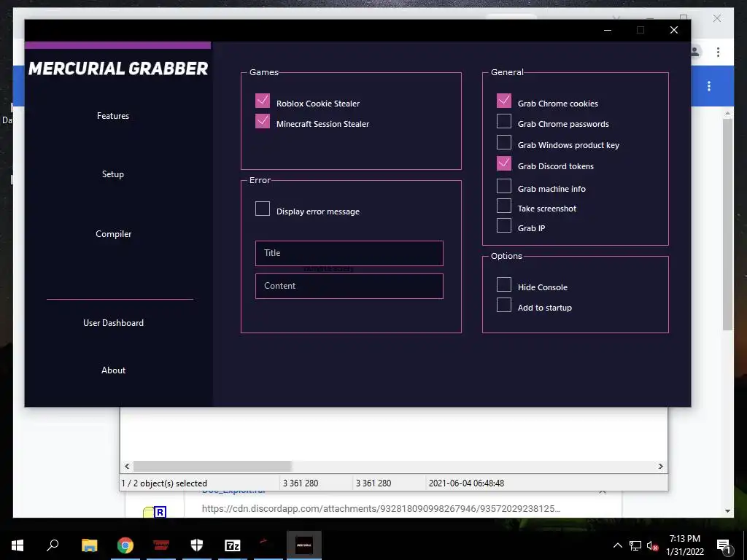Open the Windows Start menu
The width and height of the screenshot is (747, 560).
point(18,545)
